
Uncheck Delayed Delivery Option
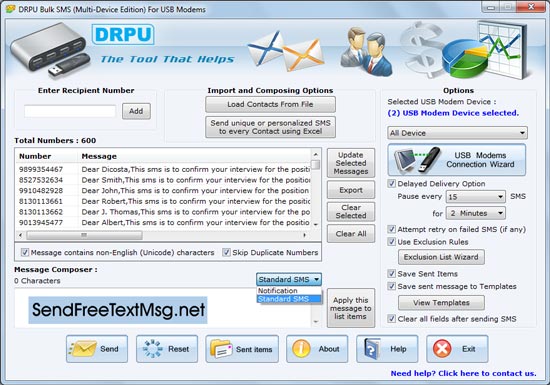pos(391,183)
